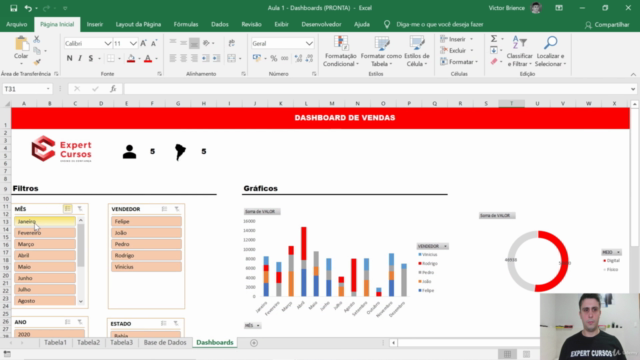Click the Inserir cells button
This screenshot has height=360, width=640.
pos(457,39)
